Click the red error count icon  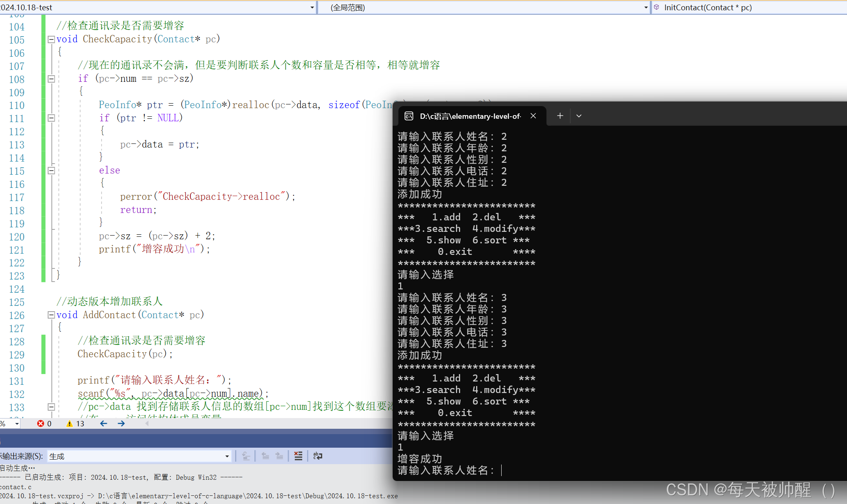tap(40, 423)
